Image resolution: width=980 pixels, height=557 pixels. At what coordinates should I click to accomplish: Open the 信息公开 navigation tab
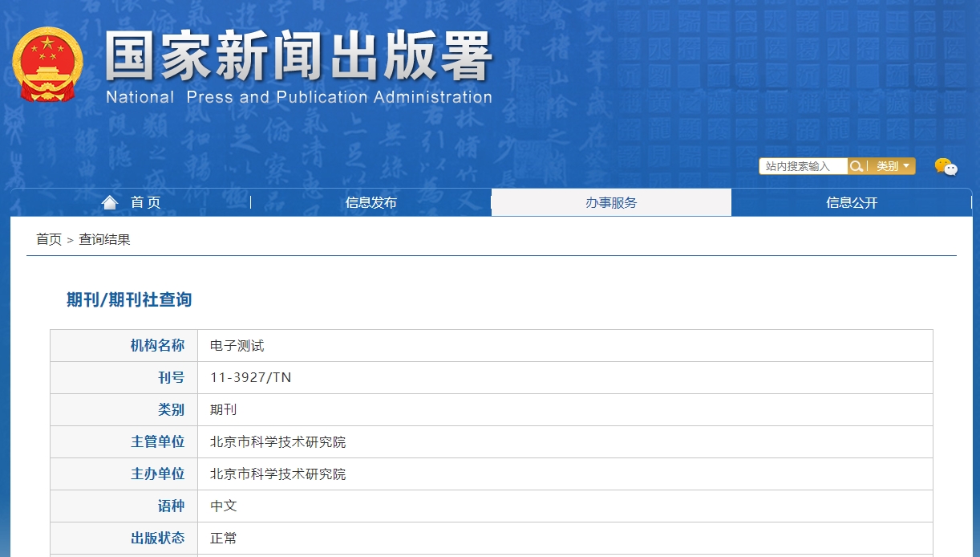point(852,202)
